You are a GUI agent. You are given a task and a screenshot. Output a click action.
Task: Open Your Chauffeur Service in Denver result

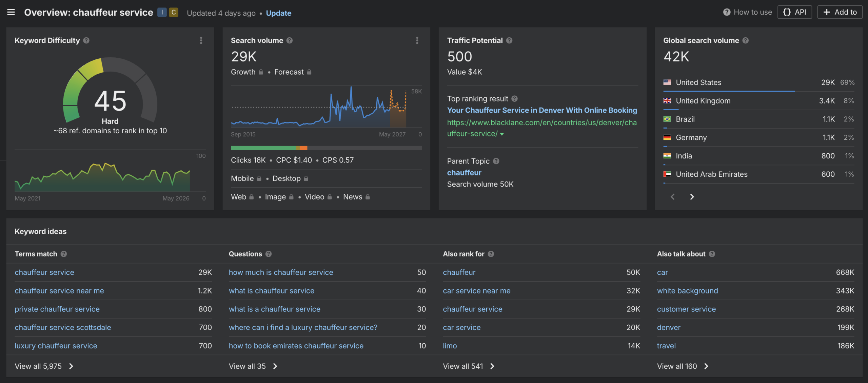tap(542, 110)
